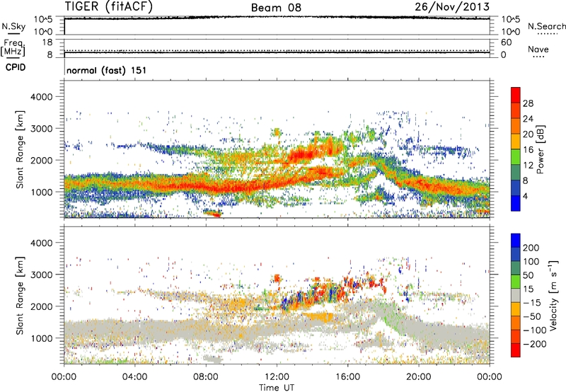Click the Power [dB] colorbar title
Viewport: 566px width, 392px height.
coord(540,149)
